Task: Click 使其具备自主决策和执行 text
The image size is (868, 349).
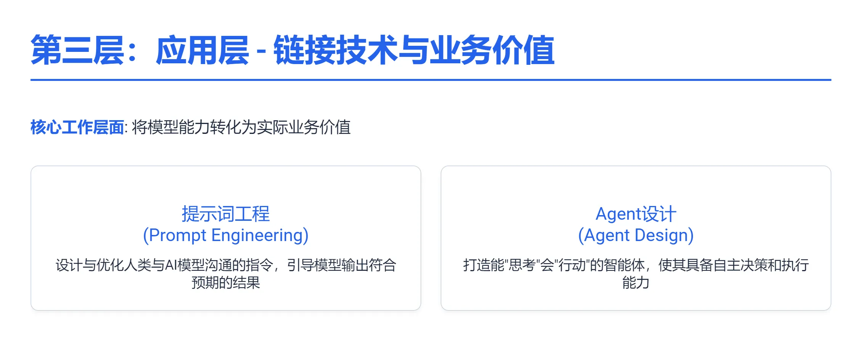Action: pos(734,265)
